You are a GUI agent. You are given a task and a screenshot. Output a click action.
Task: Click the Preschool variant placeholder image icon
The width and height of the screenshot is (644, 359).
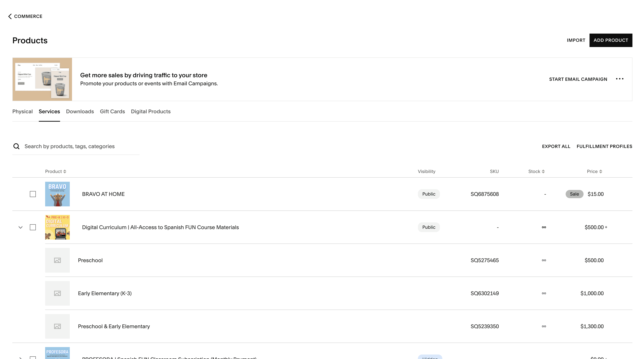coord(57,260)
